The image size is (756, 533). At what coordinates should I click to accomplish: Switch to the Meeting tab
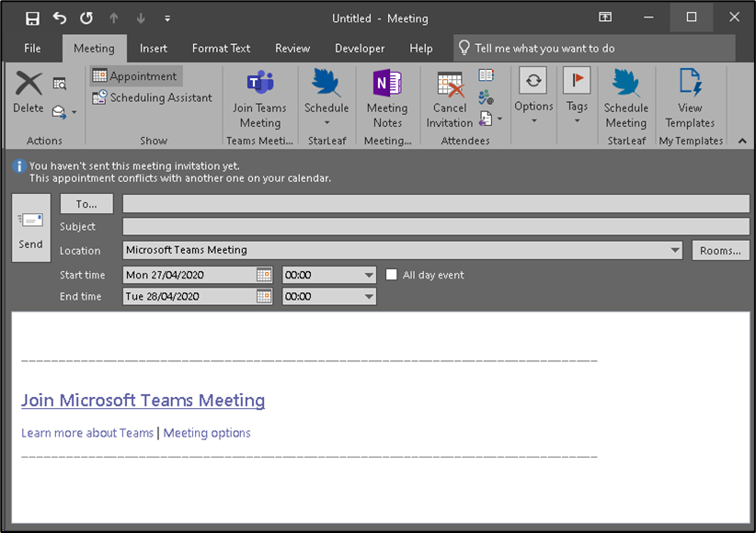94,48
